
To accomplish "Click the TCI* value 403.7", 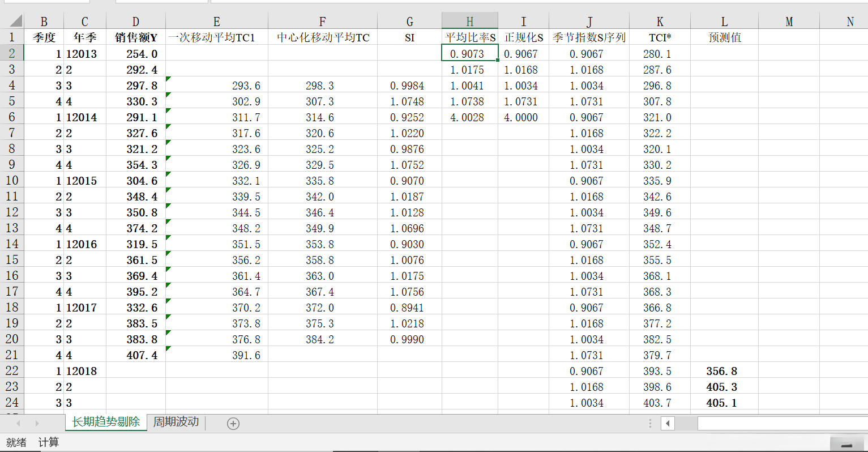I will pyautogui.click(x=660, y=402).
